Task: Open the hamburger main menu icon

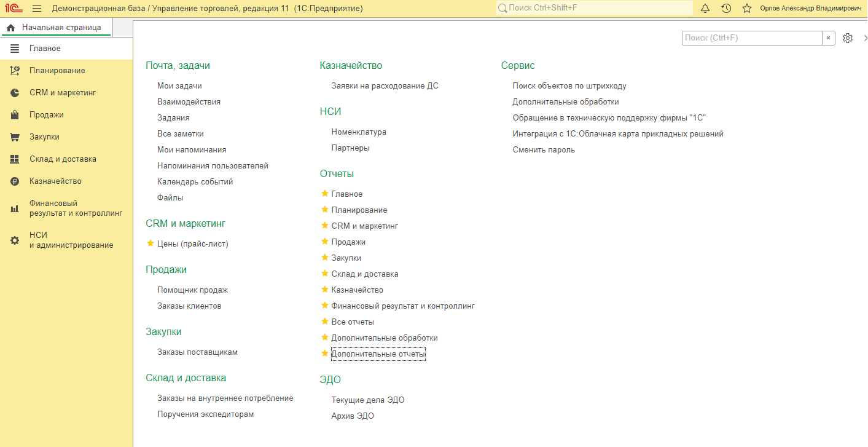Action: 37,9
